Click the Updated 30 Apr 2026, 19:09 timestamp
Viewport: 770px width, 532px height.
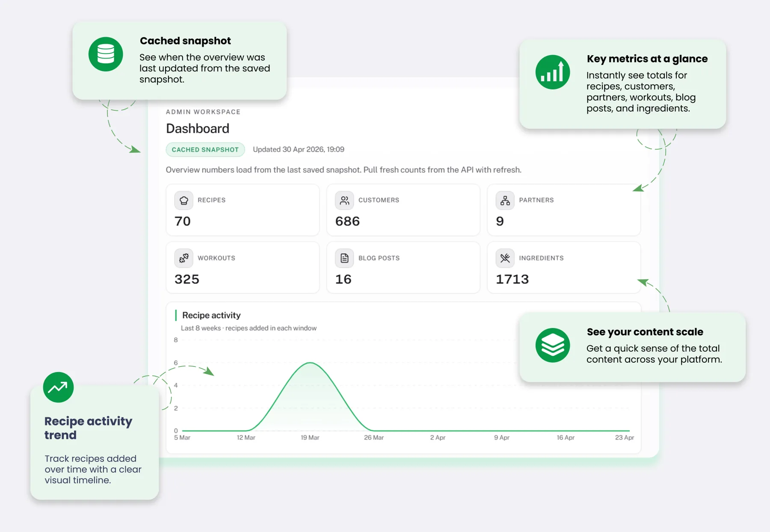[x=299, y=150]
